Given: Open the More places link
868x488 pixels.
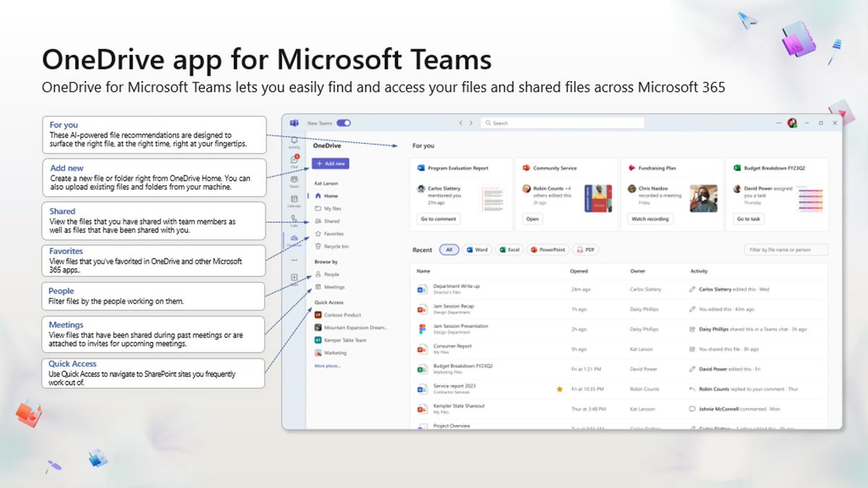Looking at the screenshot, I should [x=327, y=366].
